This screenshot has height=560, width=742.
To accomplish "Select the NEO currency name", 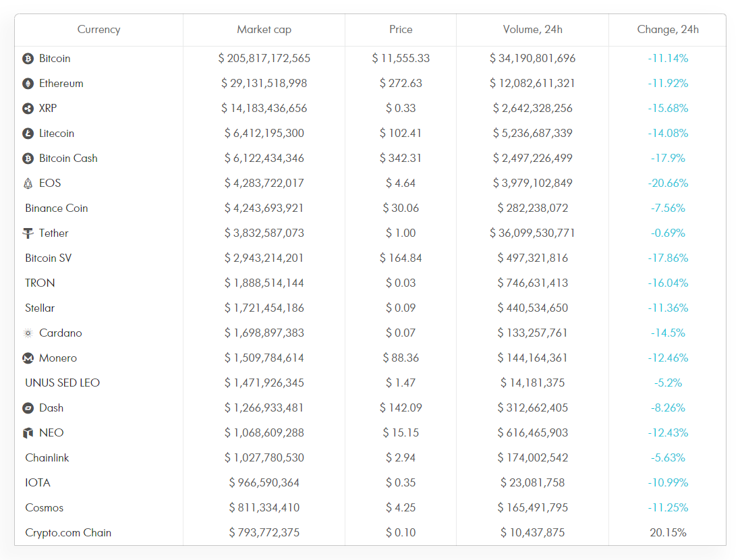I will click(51, 433).
